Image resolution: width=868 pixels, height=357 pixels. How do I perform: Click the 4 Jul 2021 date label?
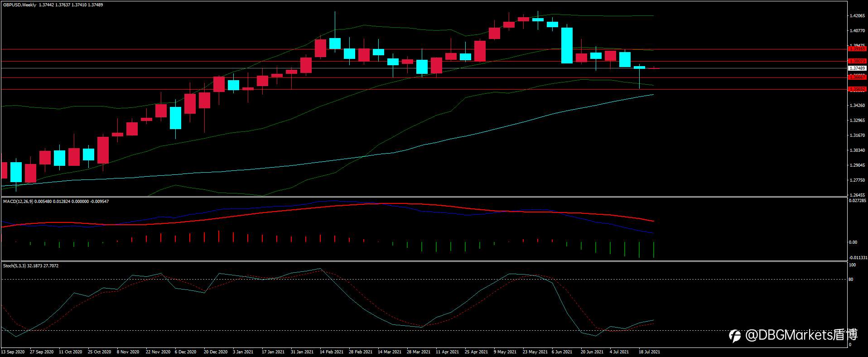click(619, 352)
